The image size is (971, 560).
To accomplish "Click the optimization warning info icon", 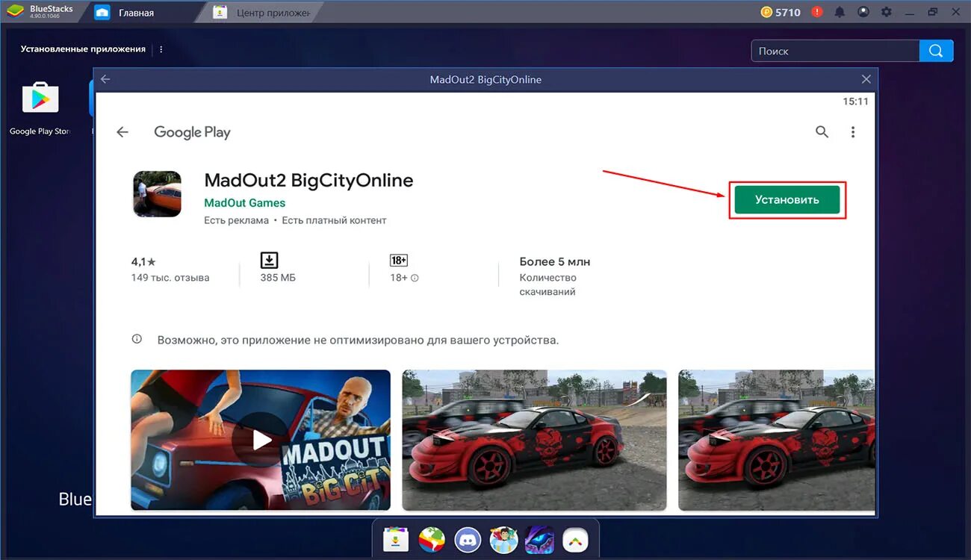I will [x=137, y=339].
